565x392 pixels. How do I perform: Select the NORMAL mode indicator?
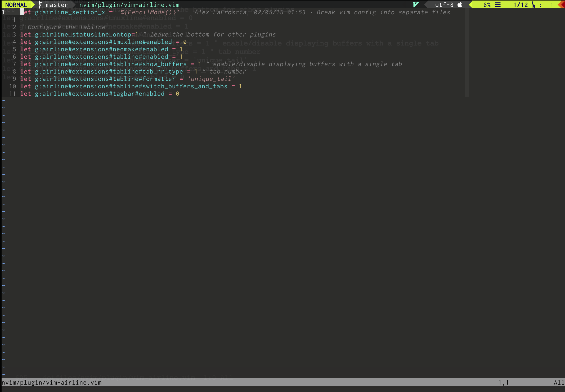pos(16,4)
